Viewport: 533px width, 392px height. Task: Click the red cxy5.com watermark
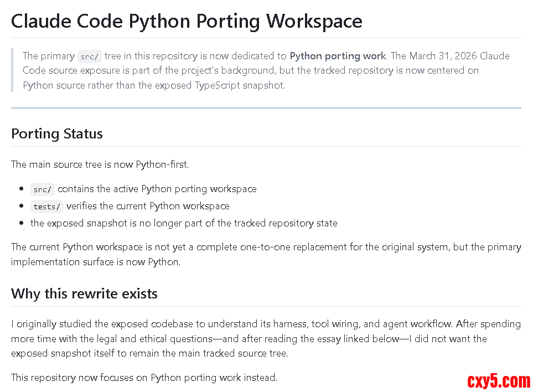click(498, 381)
